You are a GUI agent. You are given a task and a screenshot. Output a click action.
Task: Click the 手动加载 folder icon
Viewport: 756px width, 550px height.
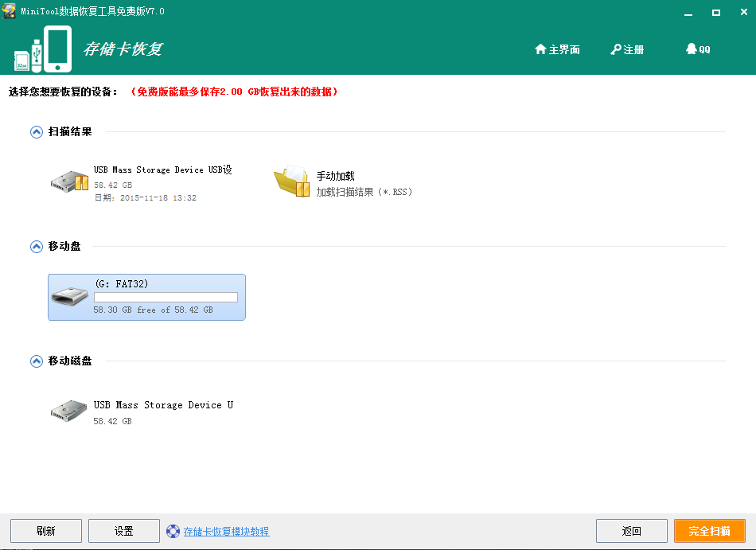click(292, 181)
